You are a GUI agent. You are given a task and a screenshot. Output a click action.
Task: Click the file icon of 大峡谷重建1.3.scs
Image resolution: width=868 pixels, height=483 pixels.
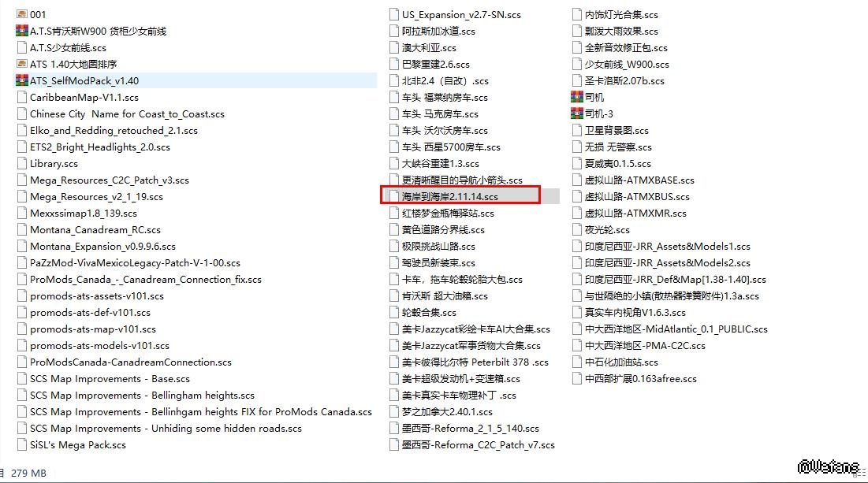coord(394,164)
